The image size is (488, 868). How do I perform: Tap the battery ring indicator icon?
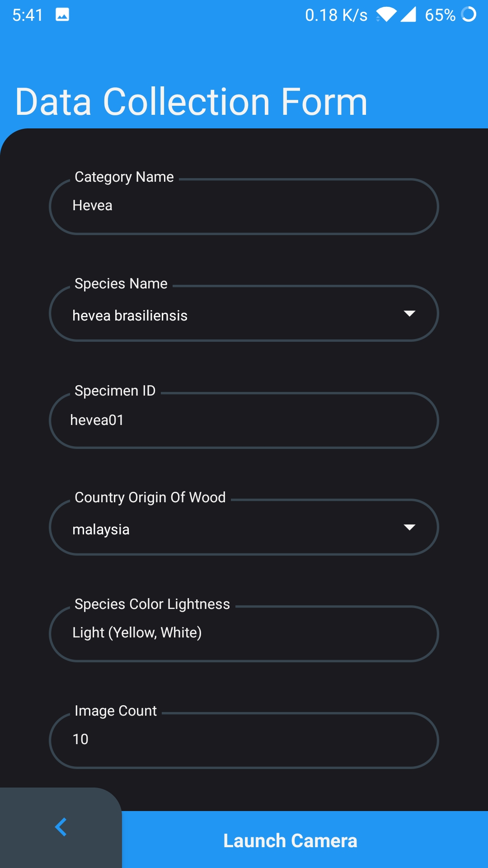[469, 14]
